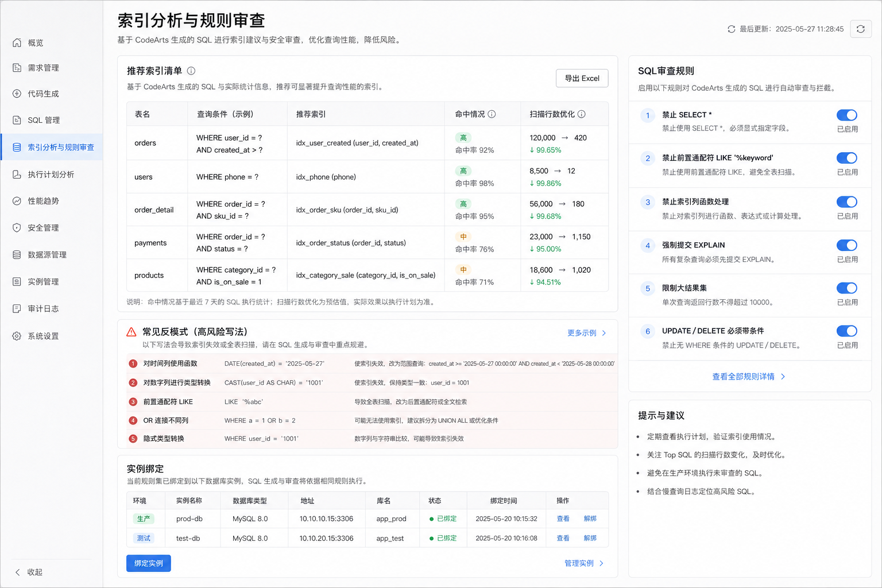This screenshot has width=882, height=588.
Task: Click 解绑 link for test-db
Action: [590, 538]
